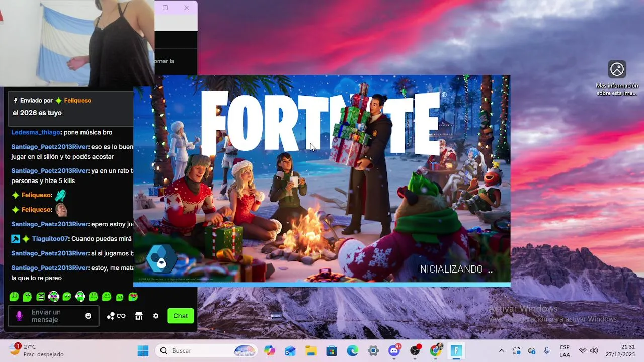644x362 pixels.
Task: Click the OneDrive cloud tray icon
Action: (x=532, y=350)
